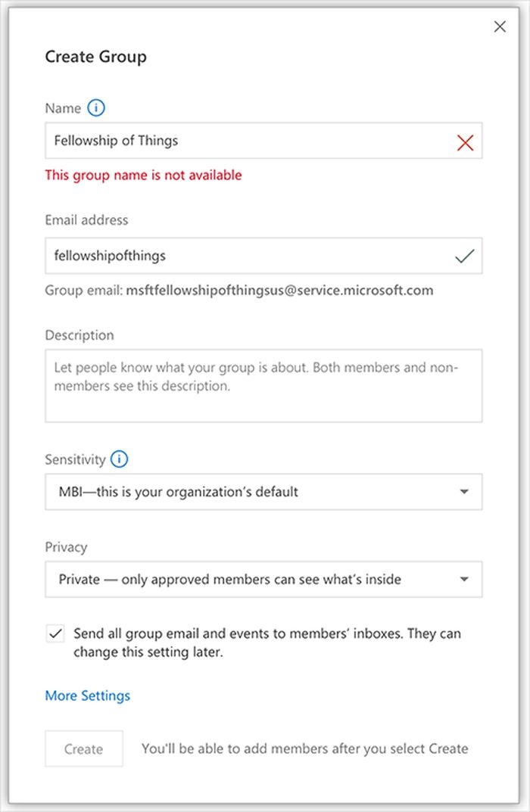Close the Create Group dialog
This screenshot has height=812, width=530.
500,26
